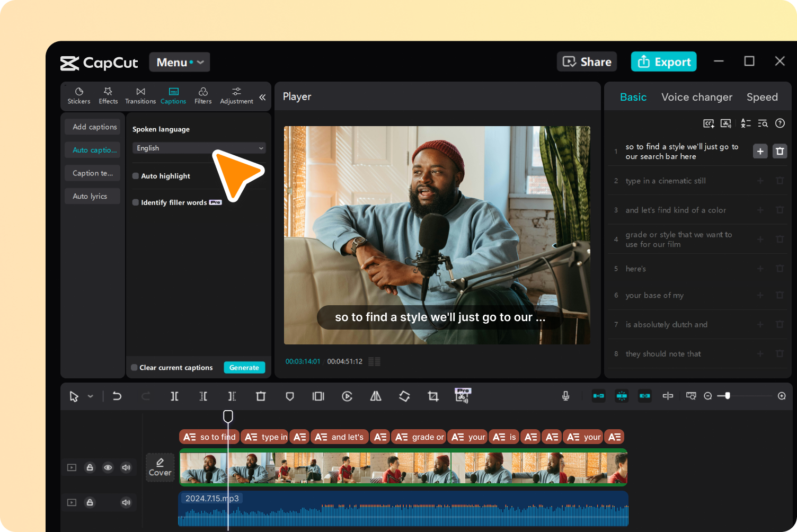This screenshot has height=532, width=797.
Task: Open the Adjustment panel
Action: click(x=236, y=96)
